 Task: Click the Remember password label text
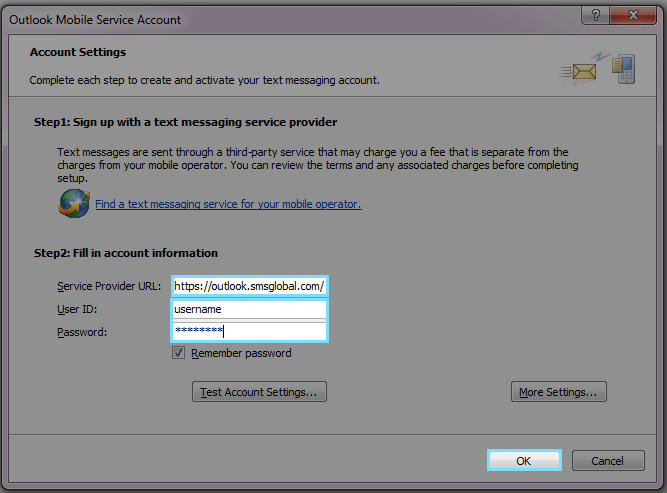241,353
